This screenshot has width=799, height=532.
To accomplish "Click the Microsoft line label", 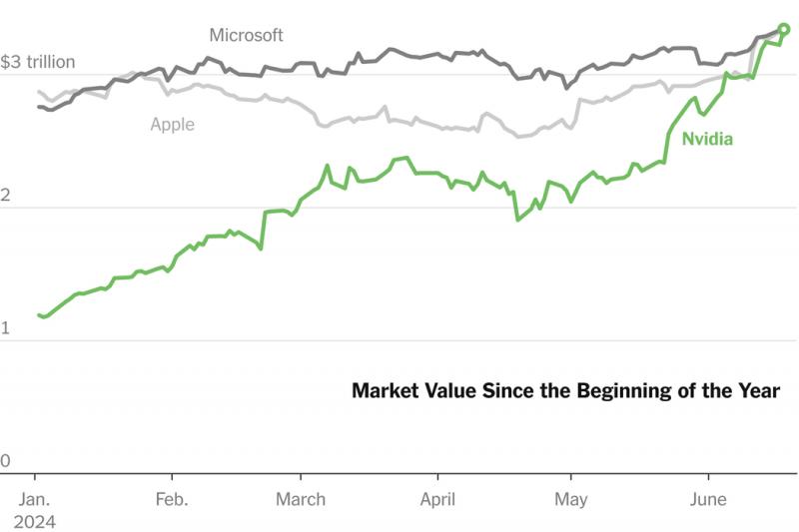I will [x=246, y=35].
